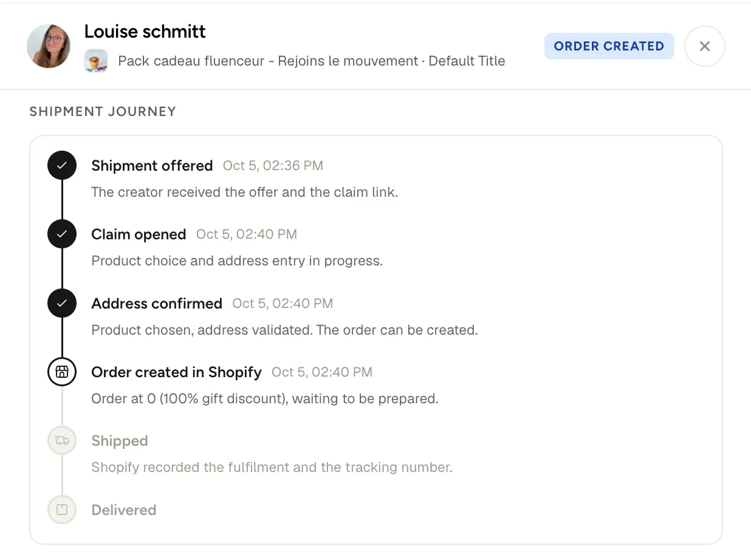Viewport: 751px width, 560px height.
Task: Select the Shipment offered checkmark icon
Action: pos(62,165)
